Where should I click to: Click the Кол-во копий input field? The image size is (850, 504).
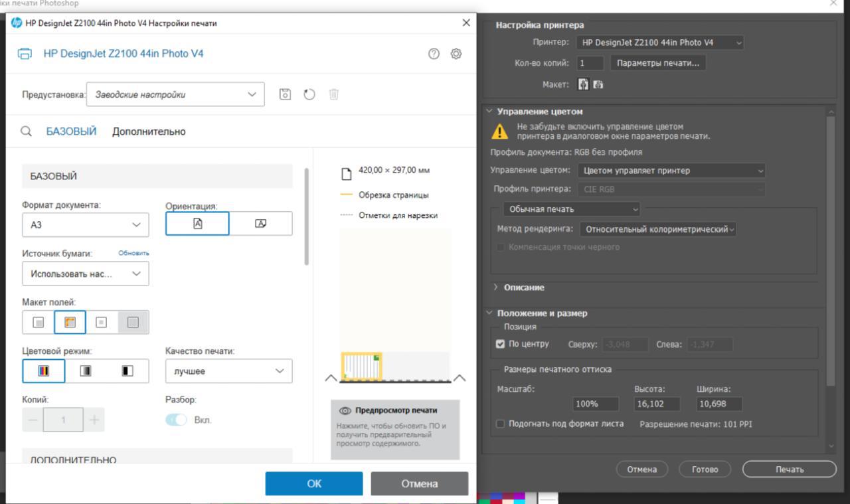click(590, 63)
